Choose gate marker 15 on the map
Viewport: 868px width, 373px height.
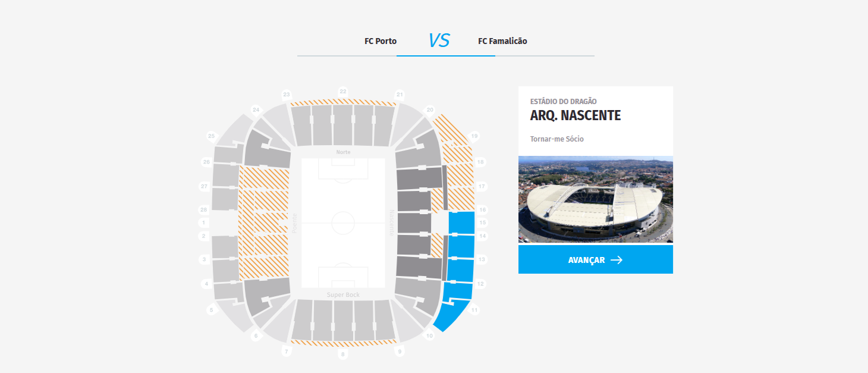(483, 222)
